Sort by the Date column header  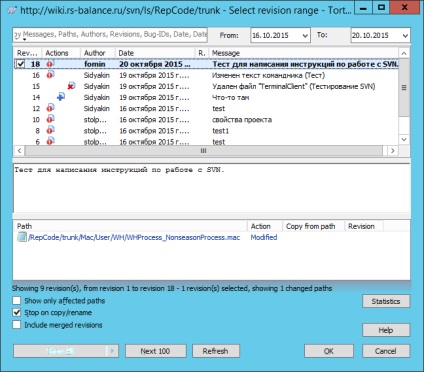[x=155, y=53]
